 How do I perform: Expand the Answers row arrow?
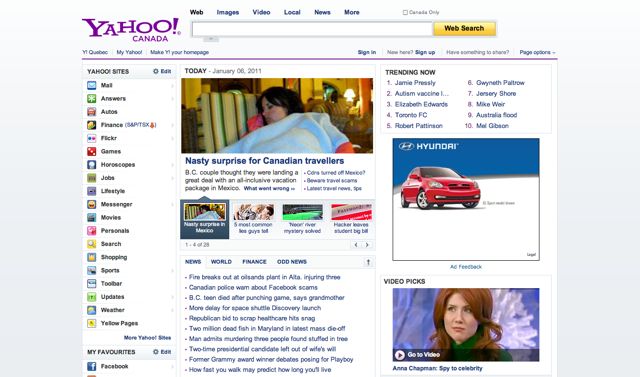point(172,99)
